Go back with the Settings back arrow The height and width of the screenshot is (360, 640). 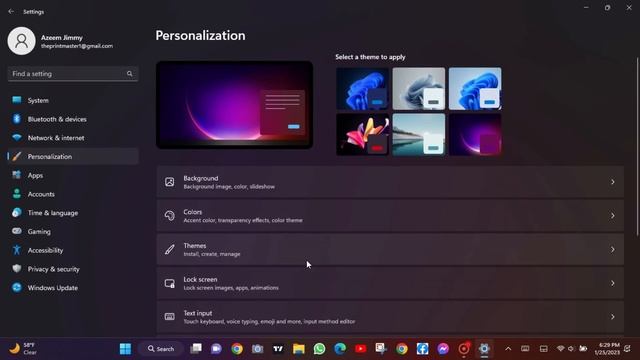(x=11, y=12)
